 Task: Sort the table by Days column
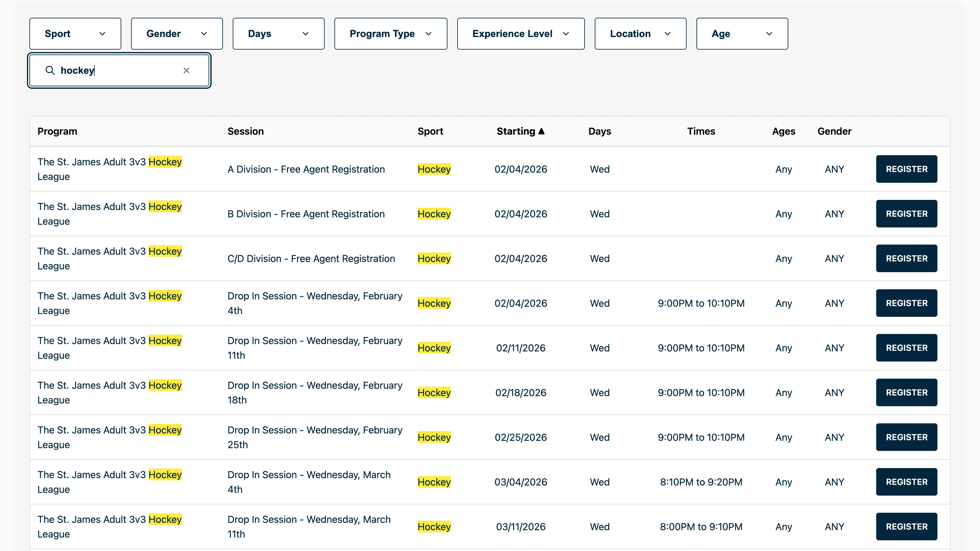point(600,131)
